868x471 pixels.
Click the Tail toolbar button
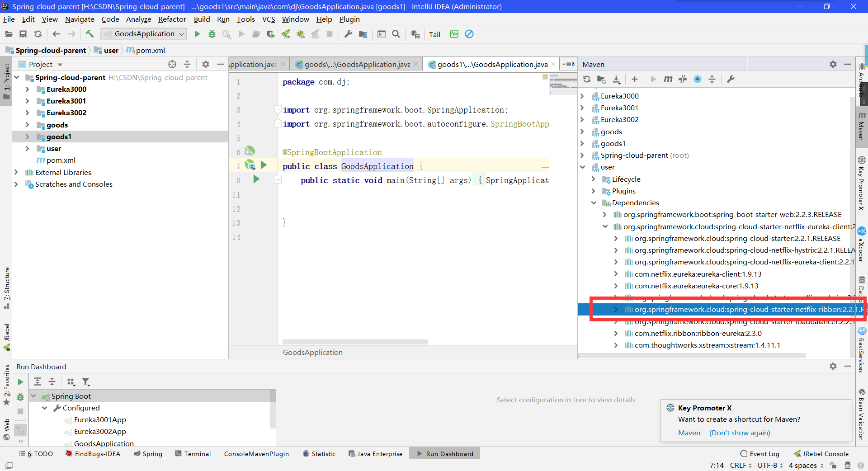[x=434, y=34]
